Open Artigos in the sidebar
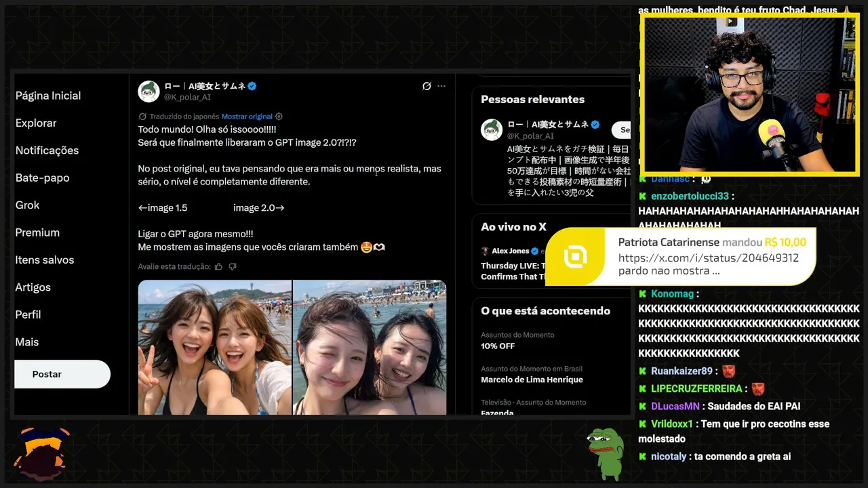The height and width of the screenshot is (488, 868). click(33, 287)
